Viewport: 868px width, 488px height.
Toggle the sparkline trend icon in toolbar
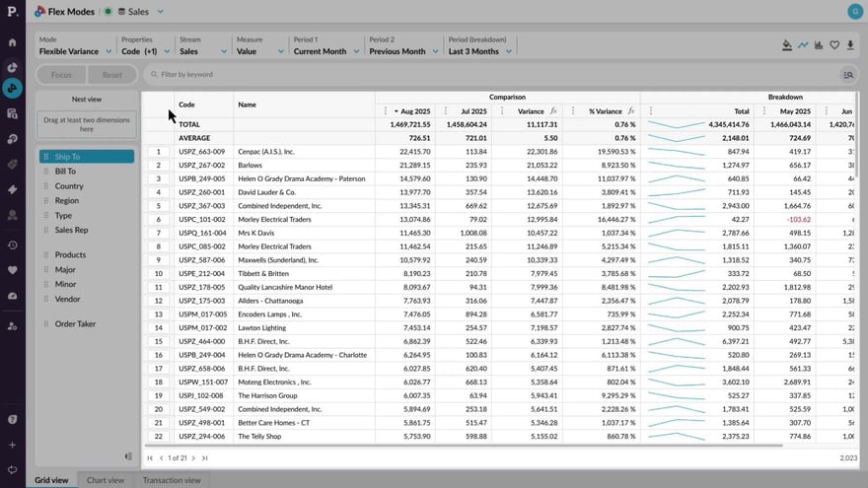point(803,44)
